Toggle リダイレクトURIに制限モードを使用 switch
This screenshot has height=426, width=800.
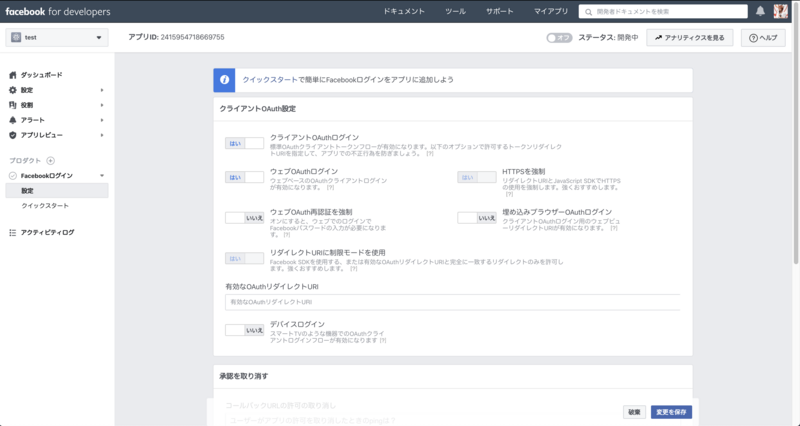(244, 258)
